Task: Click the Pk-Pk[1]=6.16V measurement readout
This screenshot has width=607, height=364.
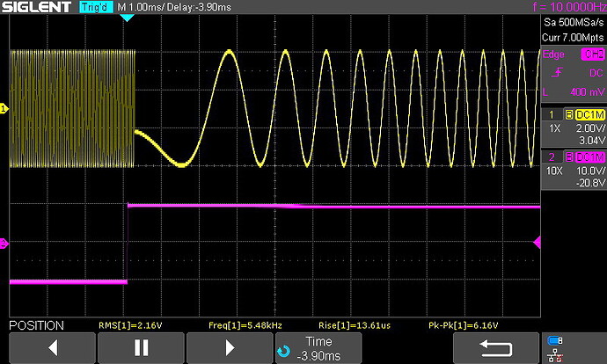Action: coord(457,325)
